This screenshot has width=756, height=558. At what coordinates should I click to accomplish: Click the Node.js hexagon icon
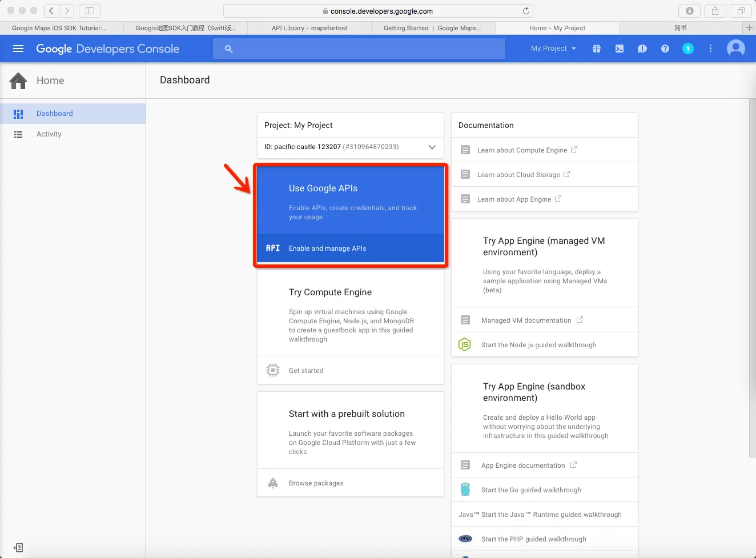pyautogui.click(x=465, y=344)
